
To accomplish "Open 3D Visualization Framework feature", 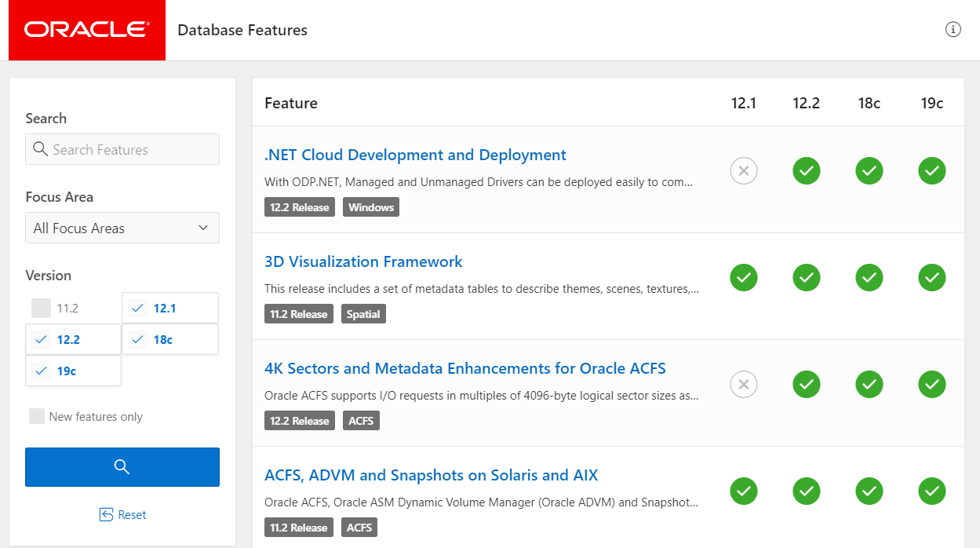I will (x=363, y=261).
